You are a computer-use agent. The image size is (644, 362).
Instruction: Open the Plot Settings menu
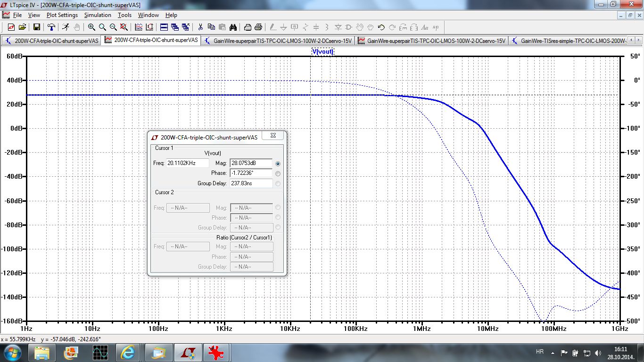point(62,15)
